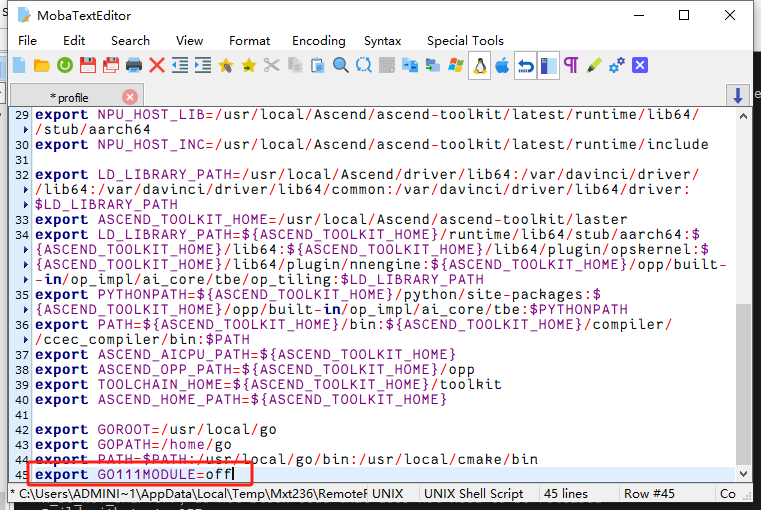
Task: Click the scrollbar down arrow
Action: point(743,474)
